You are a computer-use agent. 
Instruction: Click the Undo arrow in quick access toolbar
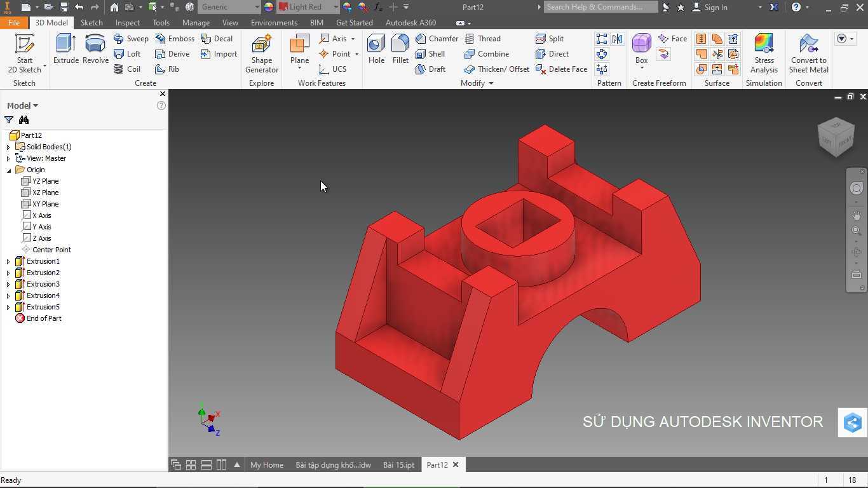pyautogui.click(x=79, y=7)
